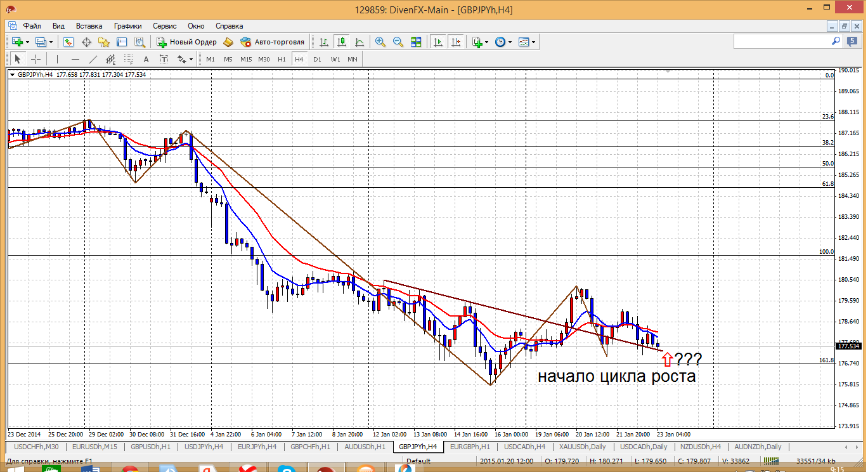The image size is (868, 472).
Task: Click the search input field
Action: tap(781, 41)
